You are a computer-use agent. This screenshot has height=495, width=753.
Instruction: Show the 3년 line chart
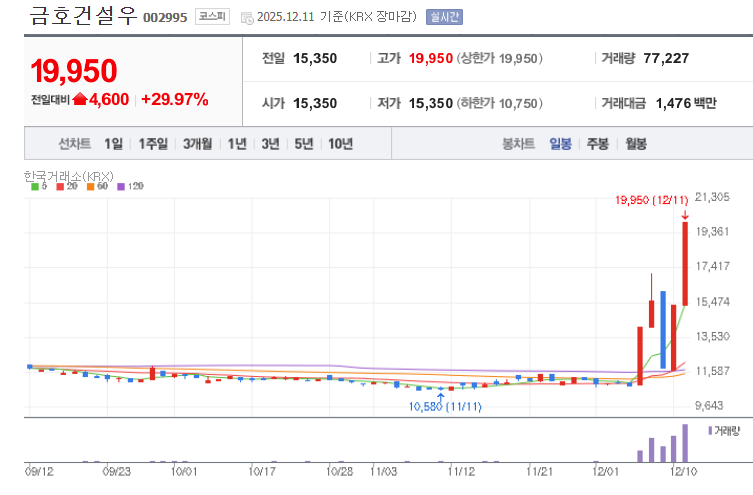point(270,144)
